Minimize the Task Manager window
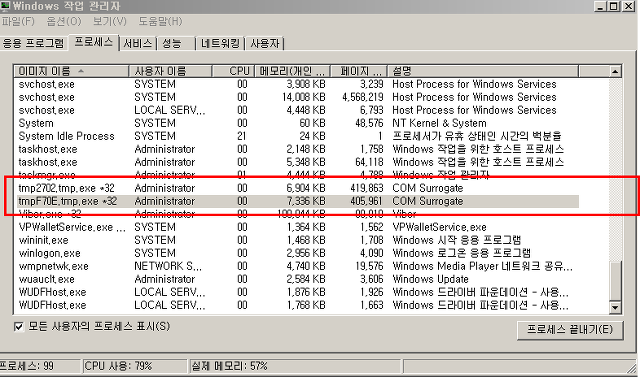 [x=600, y=6]
